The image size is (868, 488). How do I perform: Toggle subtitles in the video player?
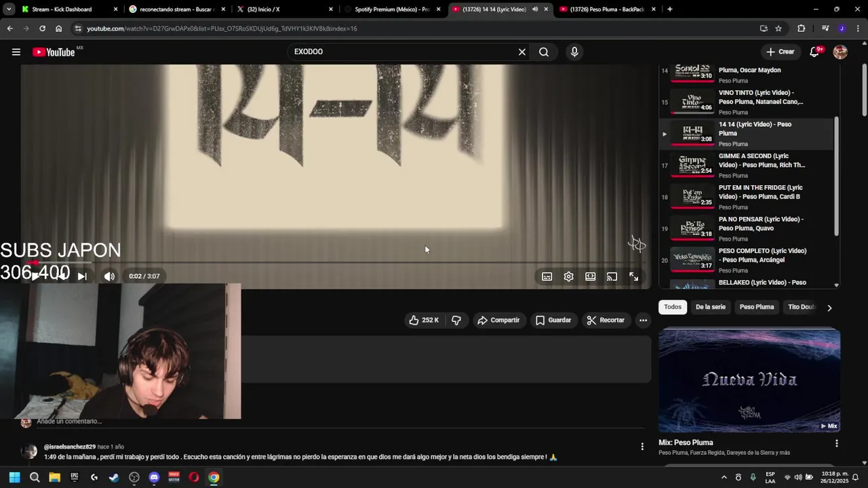tap(547, 277)
